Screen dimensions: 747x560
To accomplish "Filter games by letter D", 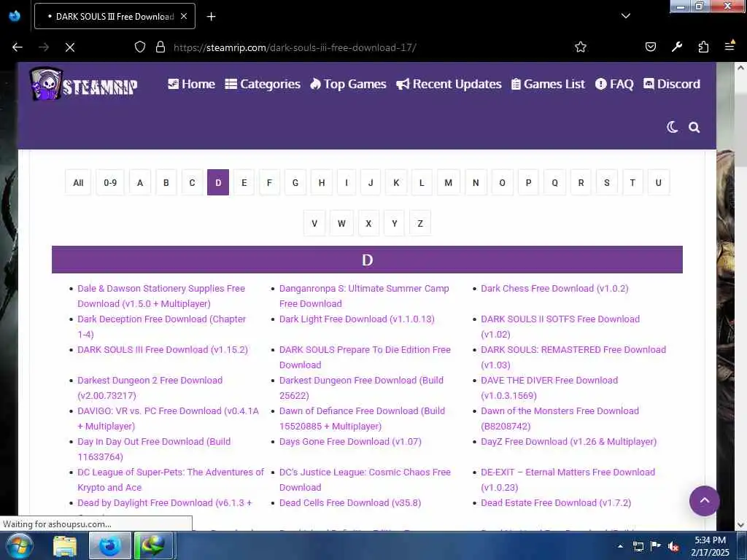I will (x=218, y=182).
